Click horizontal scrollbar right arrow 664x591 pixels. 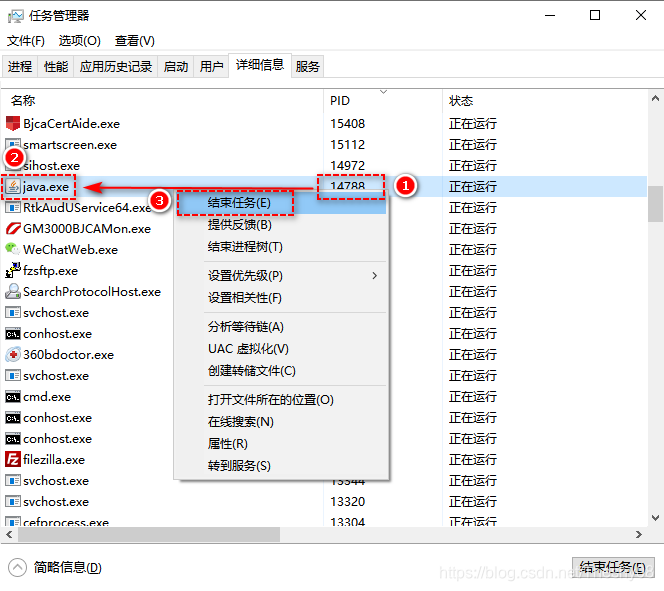[639, 535]
